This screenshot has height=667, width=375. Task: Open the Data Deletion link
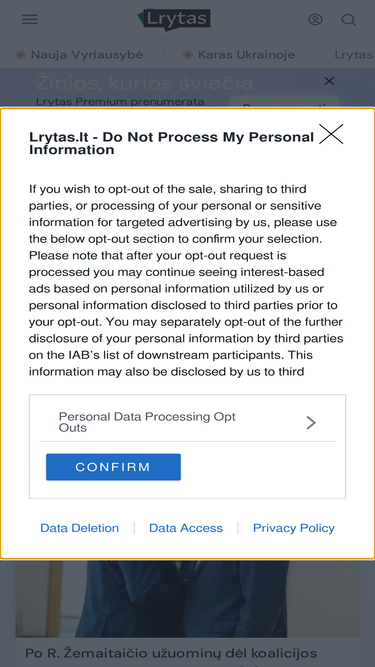80,528
